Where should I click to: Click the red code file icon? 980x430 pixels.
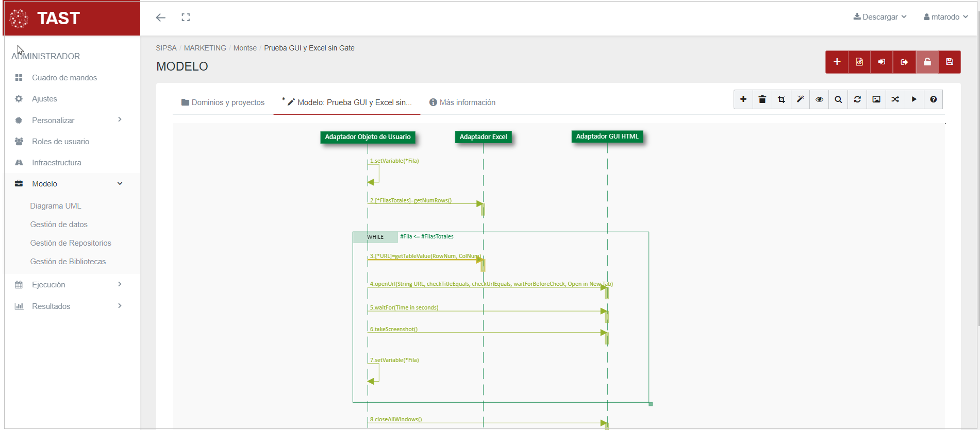pyautogui.click(x=859, y=62)
